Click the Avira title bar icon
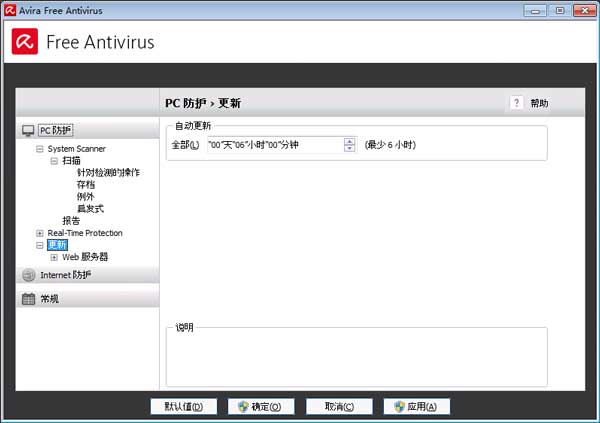This screenshot has height=423, width=600. click(10, 10)
